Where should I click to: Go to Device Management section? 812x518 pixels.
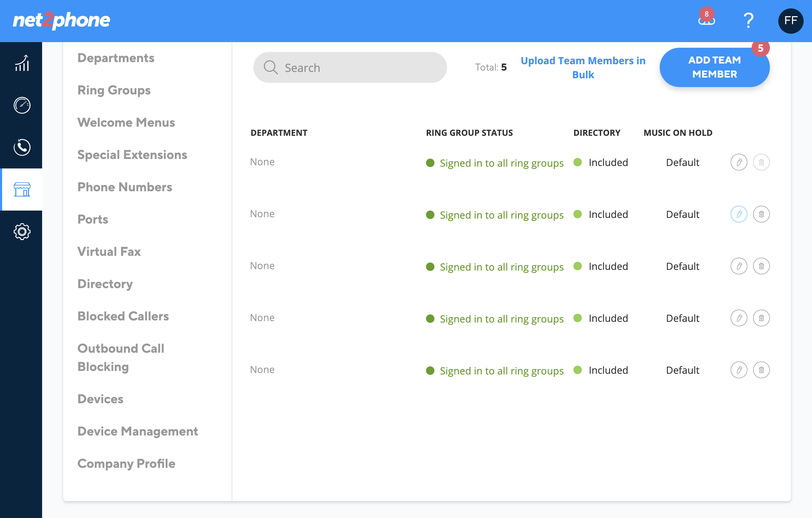click(x=138, y=431)
